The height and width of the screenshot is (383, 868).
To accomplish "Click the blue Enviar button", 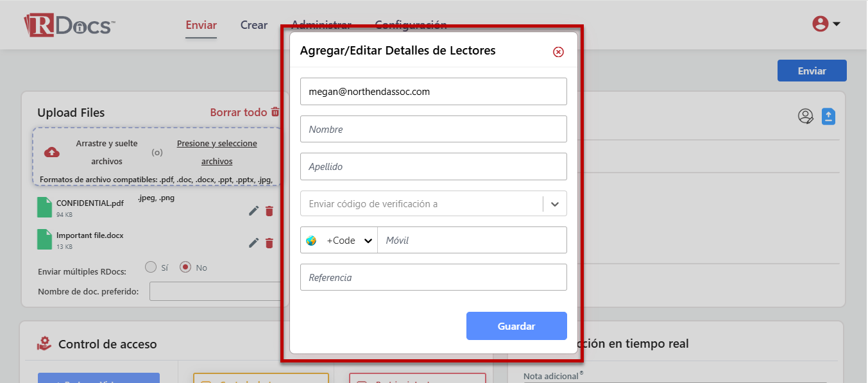I will (812, 71).
